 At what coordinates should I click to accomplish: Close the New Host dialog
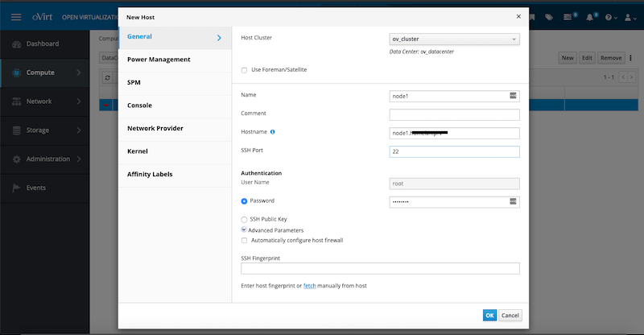[x=518, y=16]
